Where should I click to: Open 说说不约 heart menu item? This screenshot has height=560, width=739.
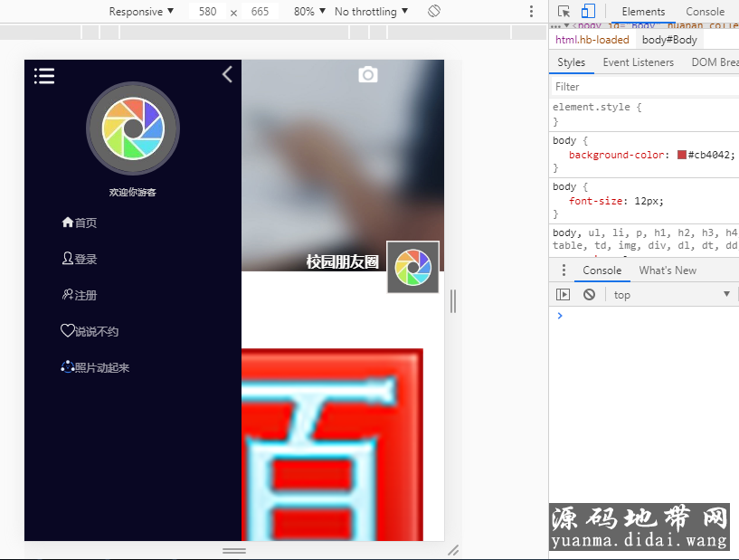pyautogui.click(x=90, y=331)
